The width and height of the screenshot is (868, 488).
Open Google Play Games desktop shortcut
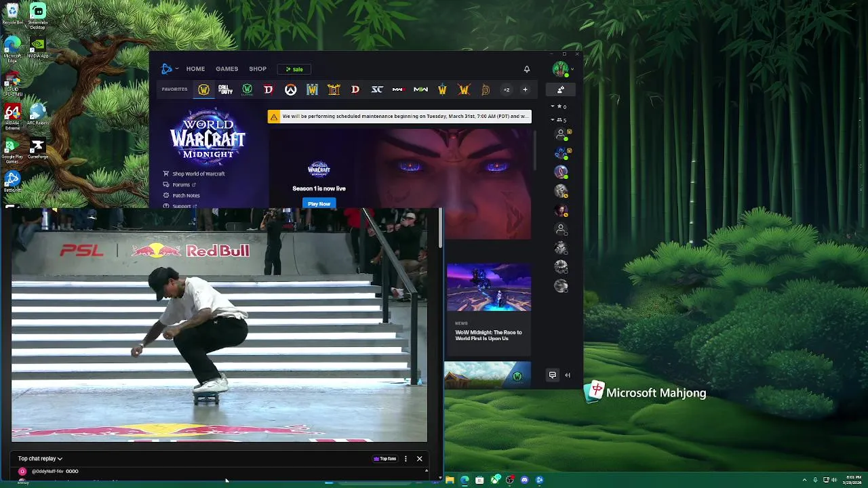point(12,151)
